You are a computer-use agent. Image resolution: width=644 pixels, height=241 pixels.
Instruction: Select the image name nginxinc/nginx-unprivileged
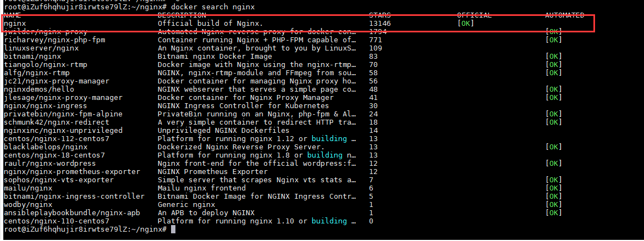(63, 130)
